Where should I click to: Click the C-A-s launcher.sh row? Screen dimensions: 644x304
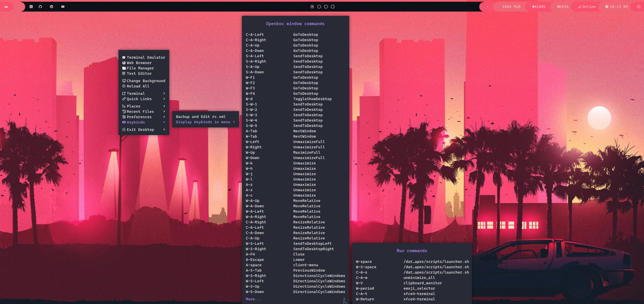[412, 272]
